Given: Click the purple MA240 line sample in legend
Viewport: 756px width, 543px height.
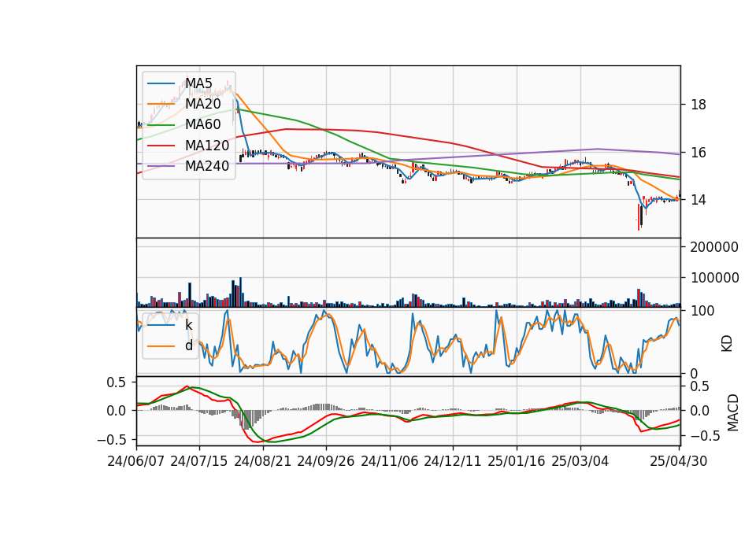Looking at the screenshot, I should point(161,167).
